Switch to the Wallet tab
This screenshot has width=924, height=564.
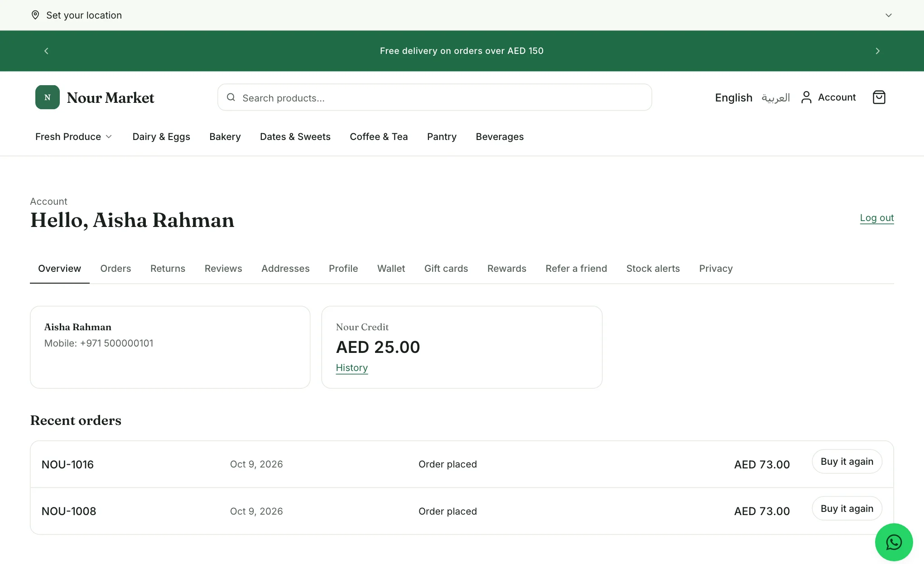click(x=391, y=269)
